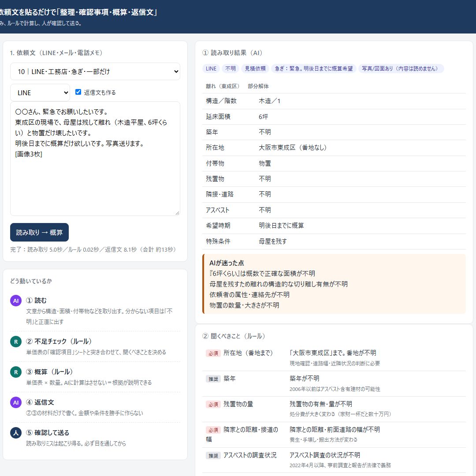The height and width of the screenshot is (476, 476).
Task: Click the 明後日までに概算 value in 希望時期 row
Action: tap(281, 226)
